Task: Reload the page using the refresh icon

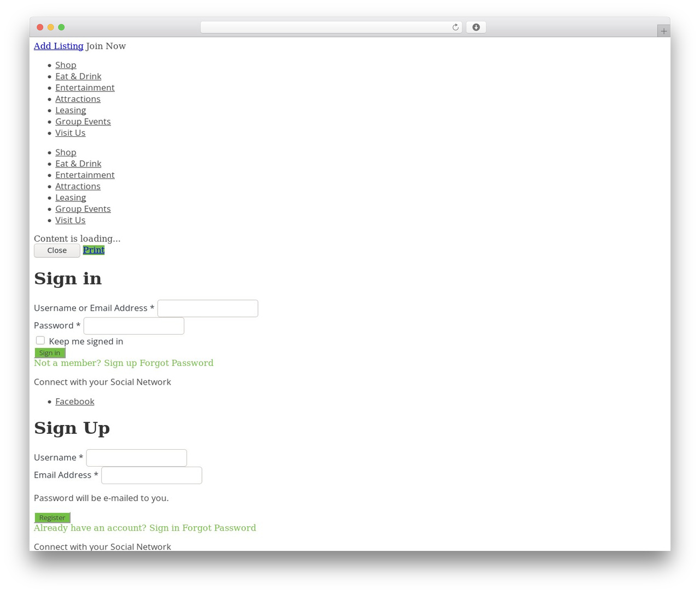Action: (x=455, y=27)
